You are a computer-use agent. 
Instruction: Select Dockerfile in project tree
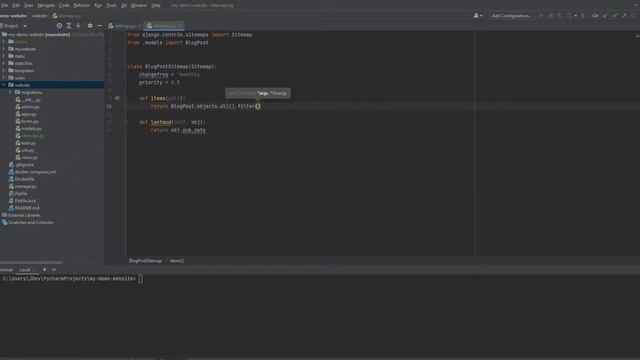pyautogui.click(x=22, y=179)
